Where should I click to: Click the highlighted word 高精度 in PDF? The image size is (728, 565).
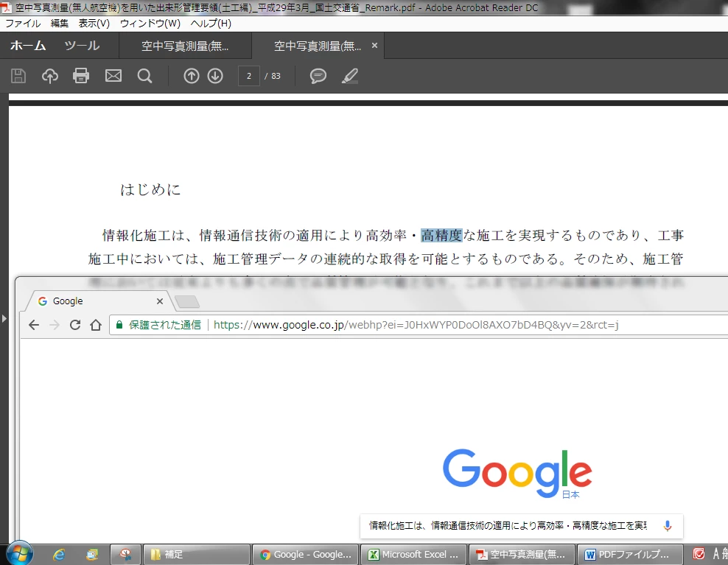(x=441, y=236)
